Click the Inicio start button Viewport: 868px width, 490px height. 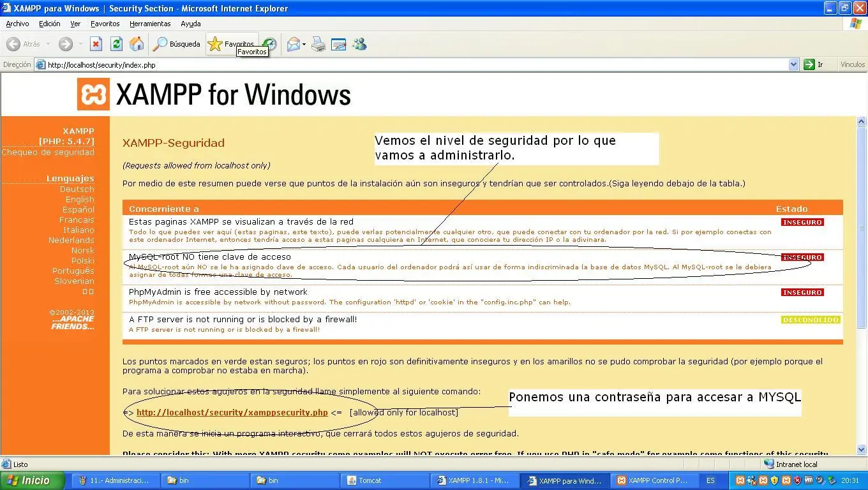click(x=33, y=480)
